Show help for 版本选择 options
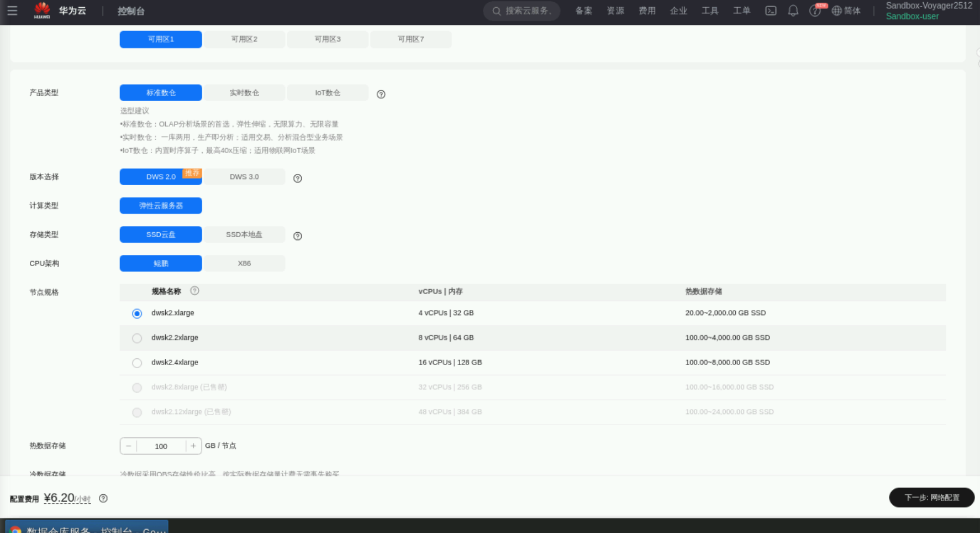Viewport: 980px width, 533px height. click(297, 178)
